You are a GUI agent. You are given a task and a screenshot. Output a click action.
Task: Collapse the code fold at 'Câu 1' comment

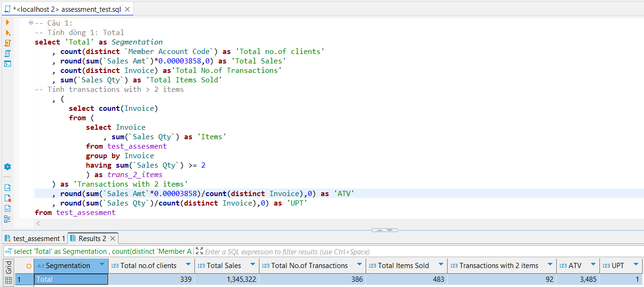(31, 23)
